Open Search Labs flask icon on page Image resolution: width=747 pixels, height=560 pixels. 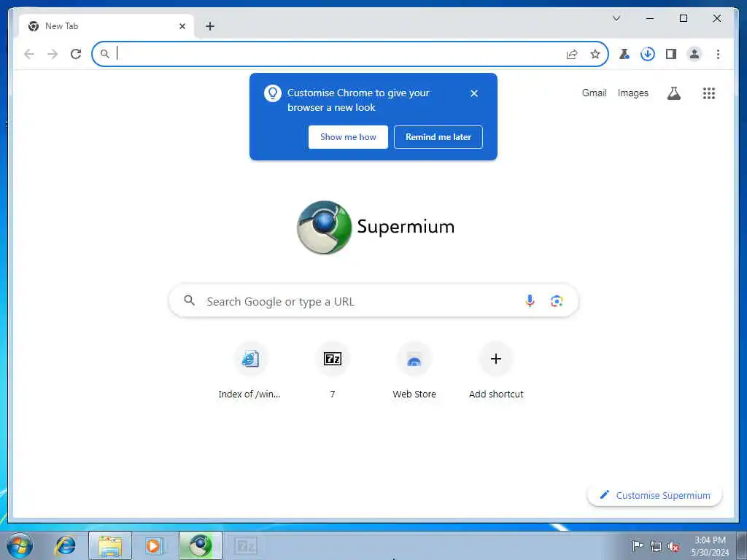coord(673,93)
